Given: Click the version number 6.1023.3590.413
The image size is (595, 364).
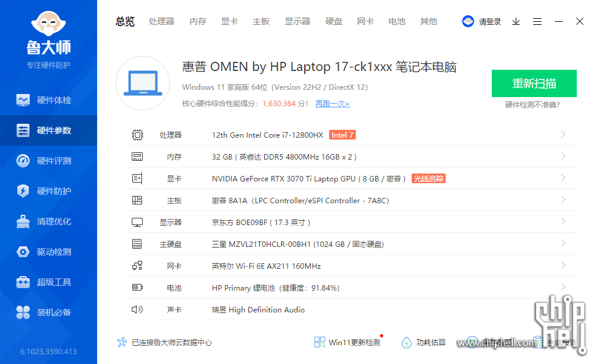Looking at the screenshot, I should tap(49, 352).
